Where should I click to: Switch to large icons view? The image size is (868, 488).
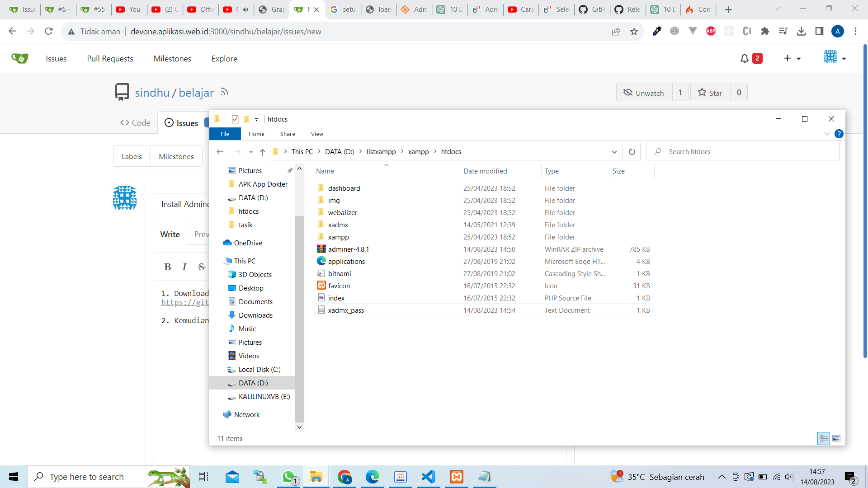click(x=836, y=438)
